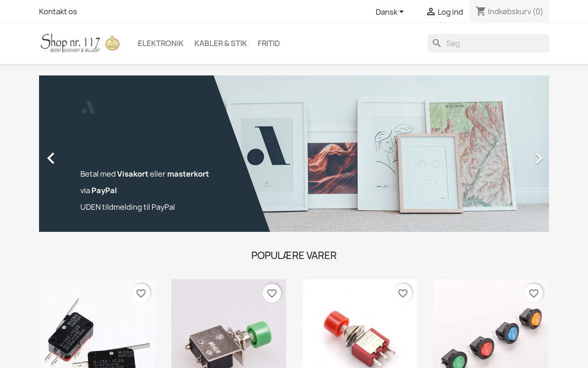
Task: Click the person icon beside Log ind
Action: (x=430, y=11)
